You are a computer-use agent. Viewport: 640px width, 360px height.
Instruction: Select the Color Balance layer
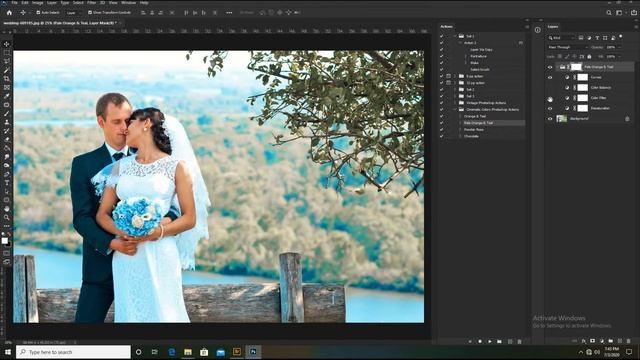click(600, 87)
